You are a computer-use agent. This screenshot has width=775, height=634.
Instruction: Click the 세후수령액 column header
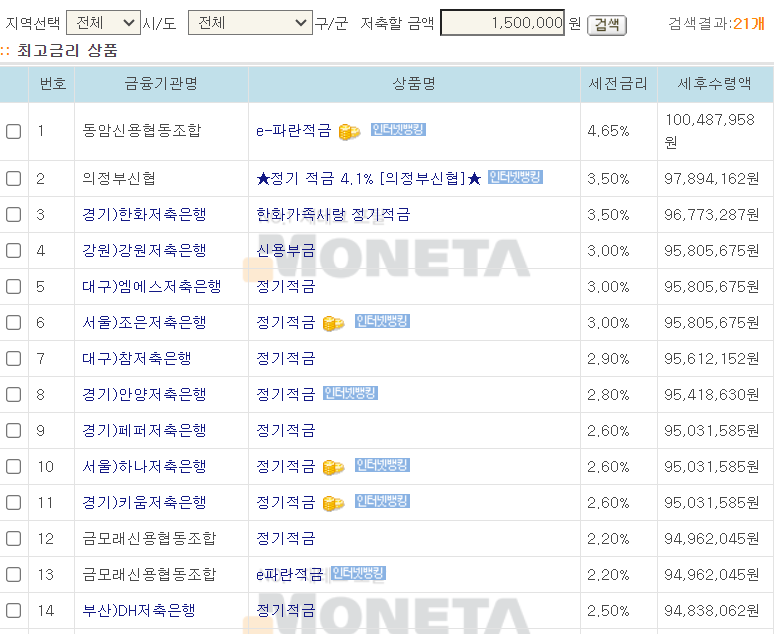714,84
